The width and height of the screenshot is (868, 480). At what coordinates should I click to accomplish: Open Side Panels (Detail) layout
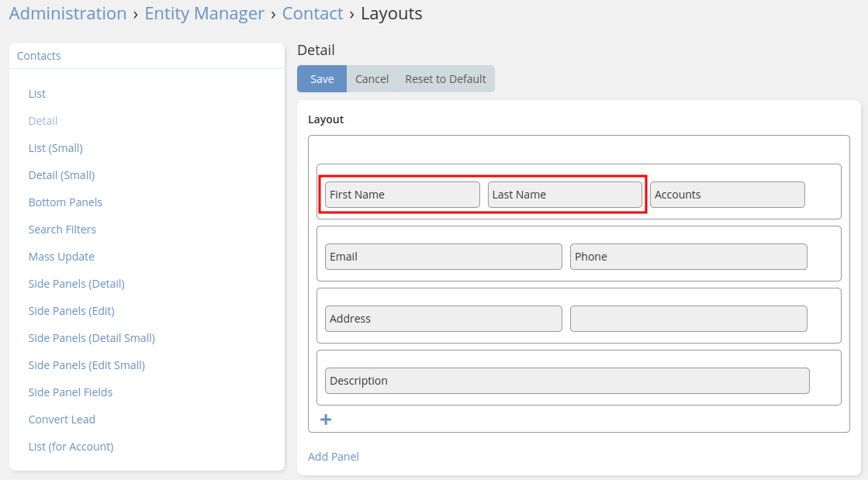coord(76,284)
